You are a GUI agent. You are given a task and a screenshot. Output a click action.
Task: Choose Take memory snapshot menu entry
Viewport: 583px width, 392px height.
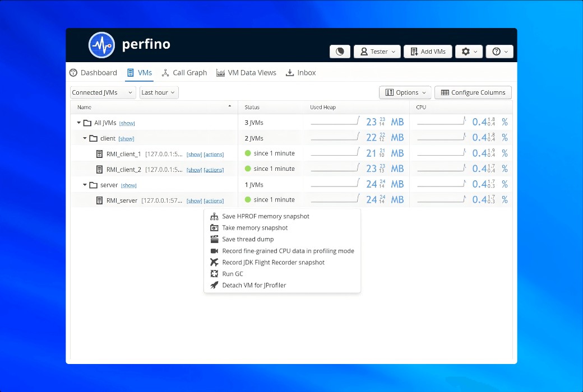(x=282, y=228)
